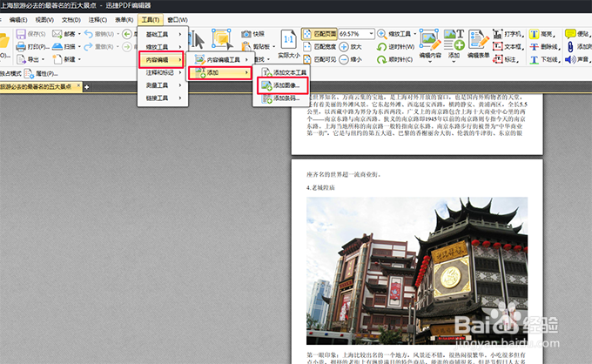Expand the Clipboard (剪贴板) dropdown arrow
This screenshot has width=592, height=364.
click(x=273, y=47)
